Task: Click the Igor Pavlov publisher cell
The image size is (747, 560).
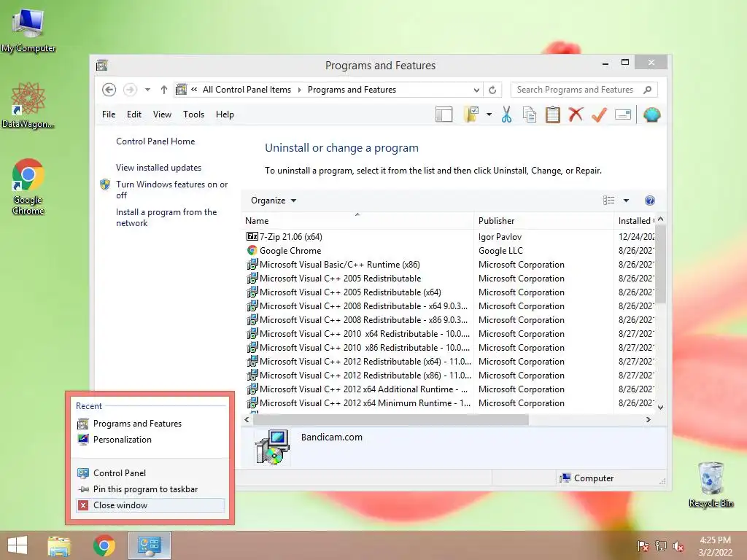Action: pos(500,237)
